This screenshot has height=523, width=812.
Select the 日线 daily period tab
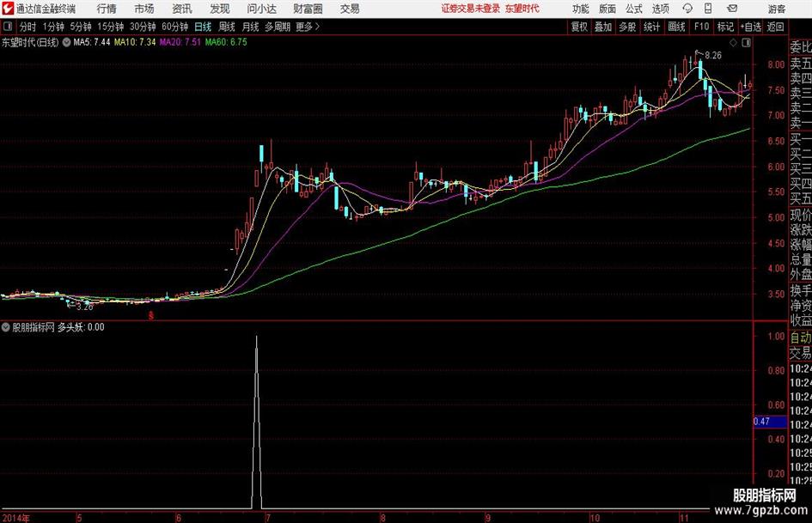tap(203, 27)
